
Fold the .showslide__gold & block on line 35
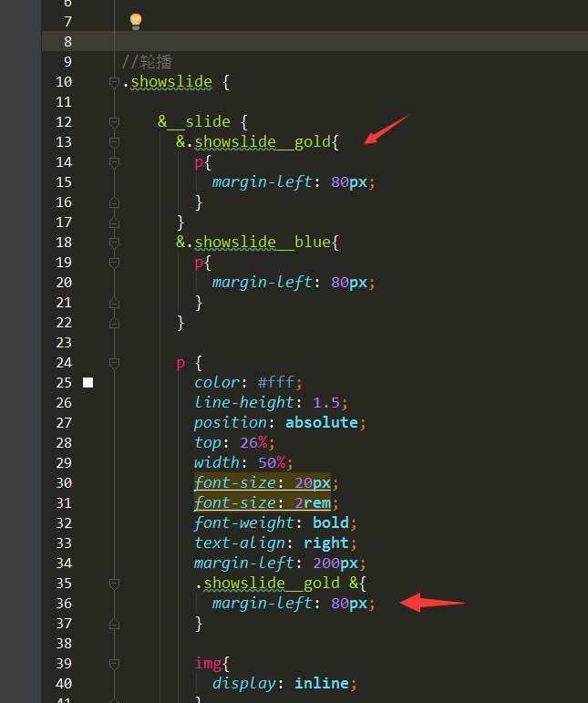[x=114, y=584]
